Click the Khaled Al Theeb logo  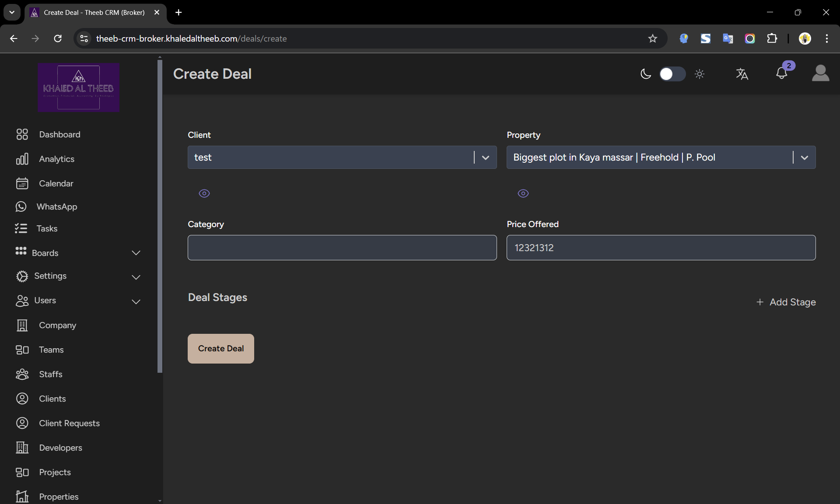click(x=79, y=87)
